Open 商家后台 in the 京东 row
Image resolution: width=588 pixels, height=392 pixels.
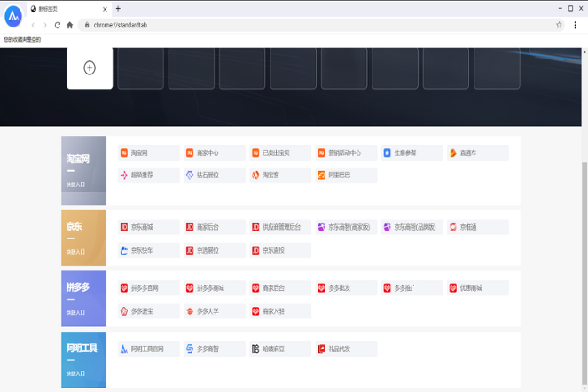(215, 227)
